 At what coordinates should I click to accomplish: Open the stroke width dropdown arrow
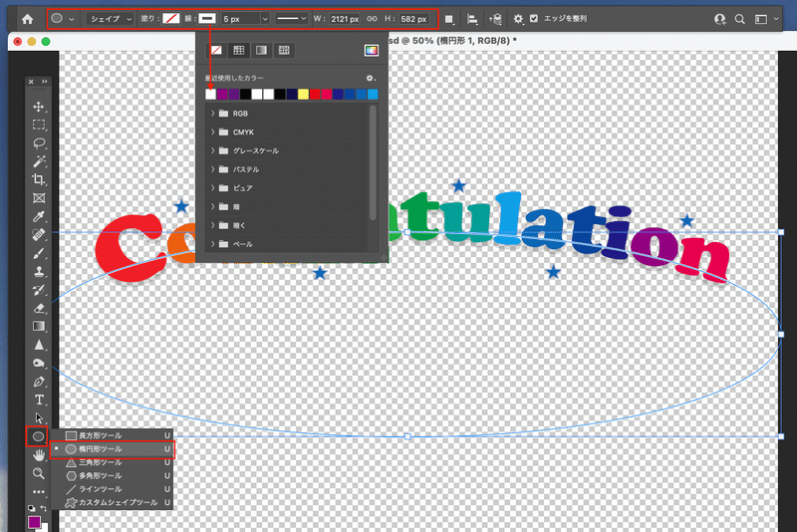click(x=265, y=19)
